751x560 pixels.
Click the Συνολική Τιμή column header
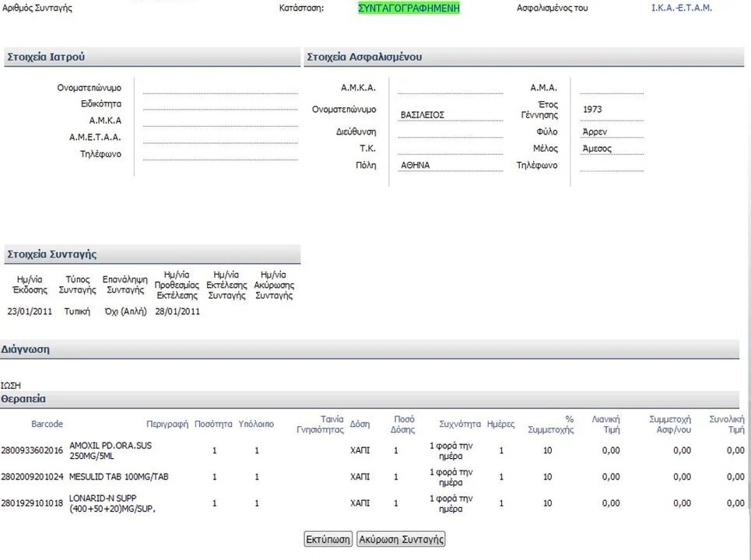coord(727,424)
